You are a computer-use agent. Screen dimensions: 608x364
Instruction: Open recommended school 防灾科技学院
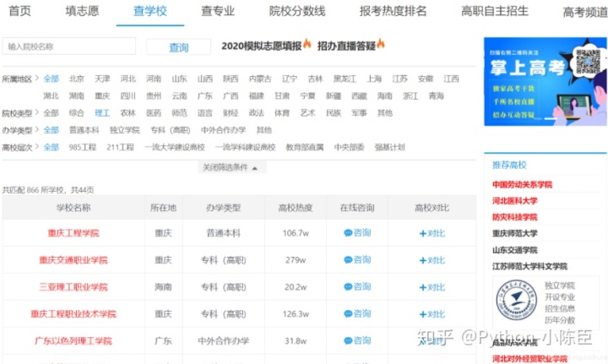514,217
